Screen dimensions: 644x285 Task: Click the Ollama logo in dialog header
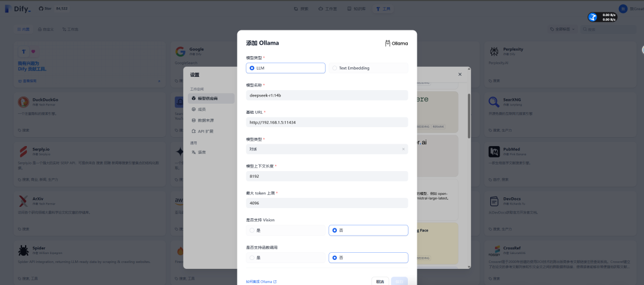click(x=397, y=43)
